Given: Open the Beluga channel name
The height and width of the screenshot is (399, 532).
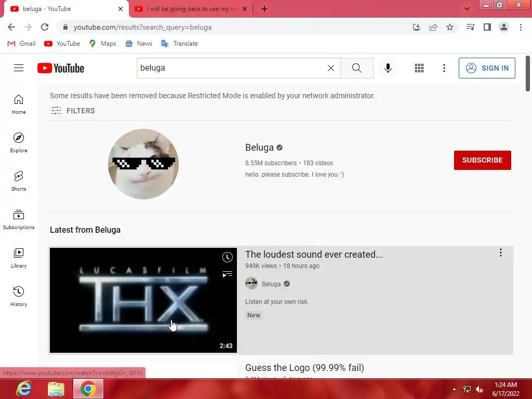Looking at the screenshot, I should [x=260, y=148].
